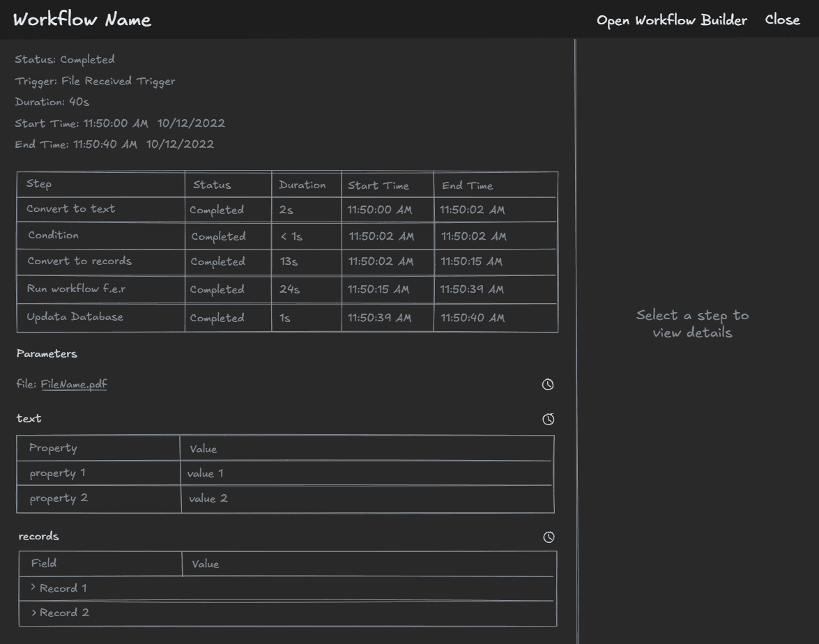819x644 pixels.
Task: Open the FileName.pdf link
Action: coord(74,384)
